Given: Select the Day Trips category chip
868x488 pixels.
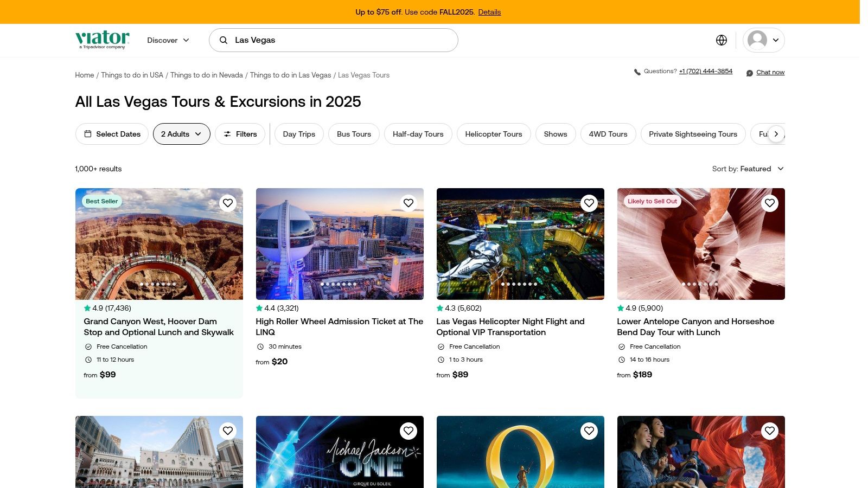Looking at the screenshot, I should coord(299,134).
